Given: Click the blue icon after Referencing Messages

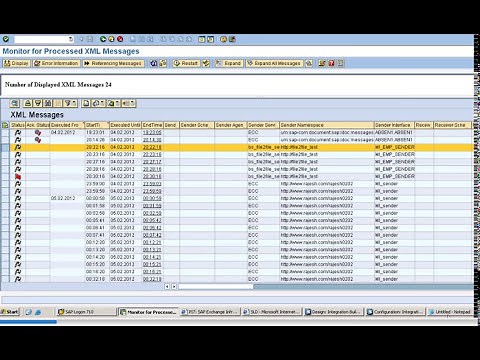Looking at the screenshot, I should tap(153, 63).
